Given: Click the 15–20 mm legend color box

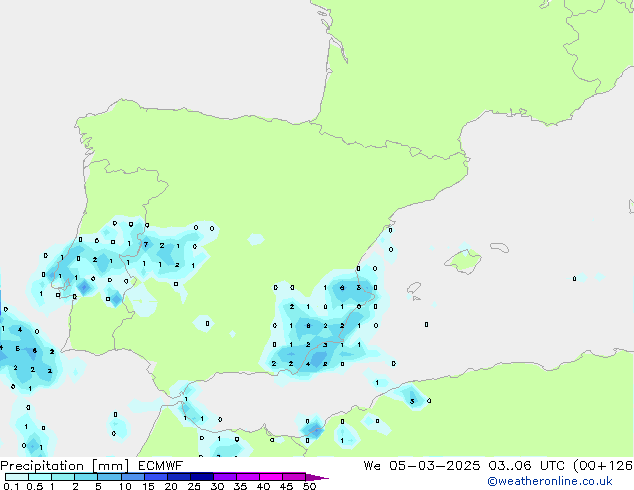Looking at the screenshot, I should point(156,477).
